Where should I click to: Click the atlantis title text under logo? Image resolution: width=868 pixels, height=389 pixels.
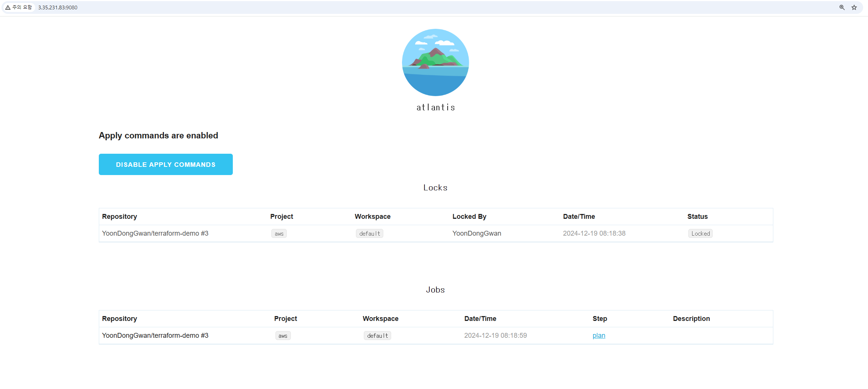point(436,107)
